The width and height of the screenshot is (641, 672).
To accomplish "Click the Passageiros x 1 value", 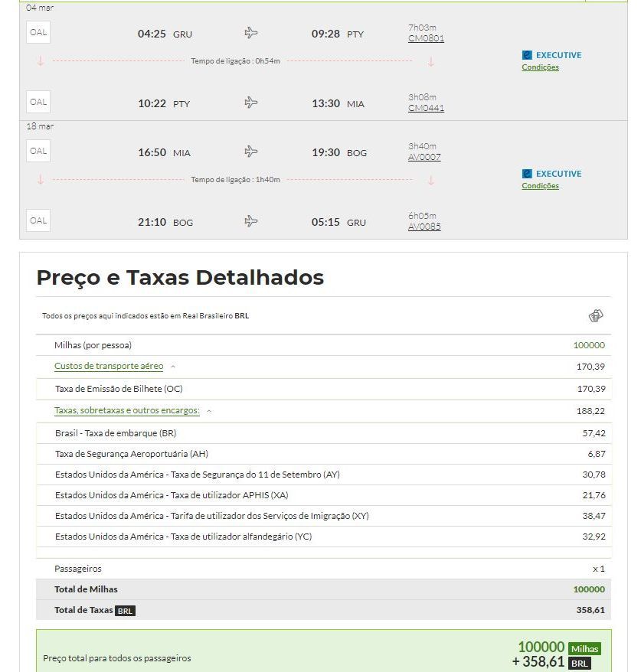I will pyautogui.click(x=599, y=569).
